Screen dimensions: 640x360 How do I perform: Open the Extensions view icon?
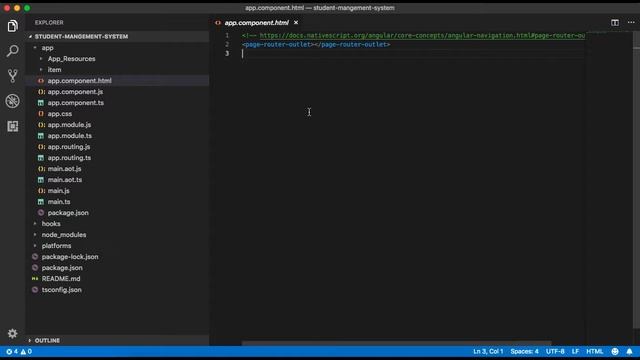pyautogui.click(x=13, y=126)
